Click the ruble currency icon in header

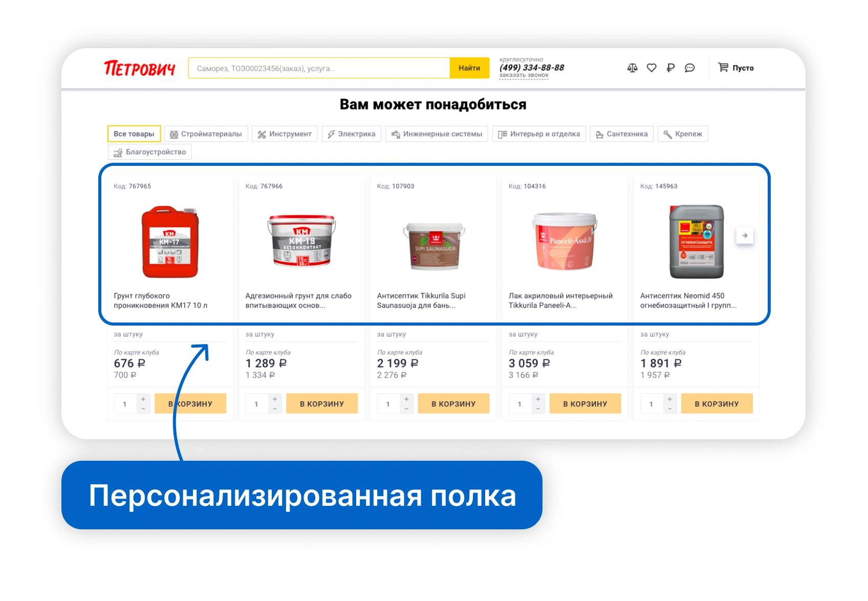670,68
